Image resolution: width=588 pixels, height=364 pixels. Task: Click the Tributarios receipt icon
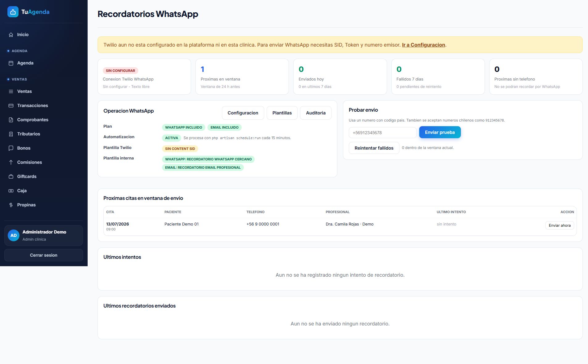11,134
